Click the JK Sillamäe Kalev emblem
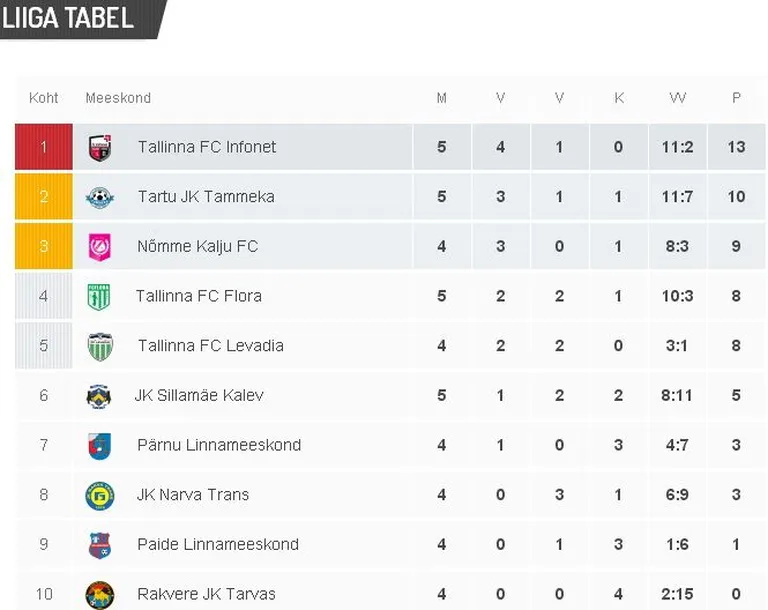Viewport: 768px width, 610px height. [x=98, y=396]
